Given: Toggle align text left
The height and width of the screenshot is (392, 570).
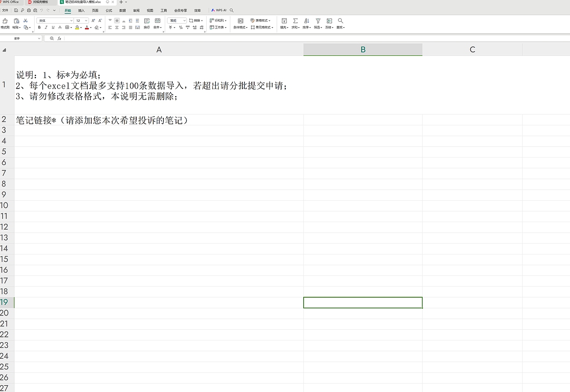Looking at the screenshot, I should [x=110, y=28].
